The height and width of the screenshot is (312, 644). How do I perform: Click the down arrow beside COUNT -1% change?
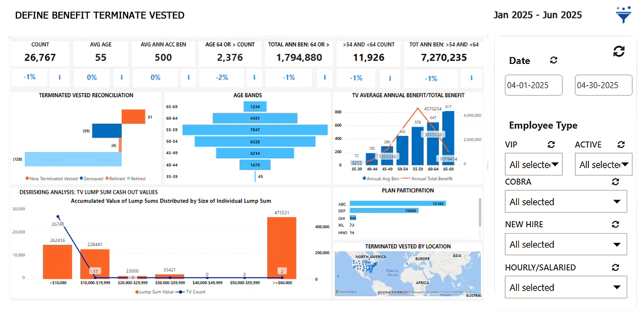(60, 78)
